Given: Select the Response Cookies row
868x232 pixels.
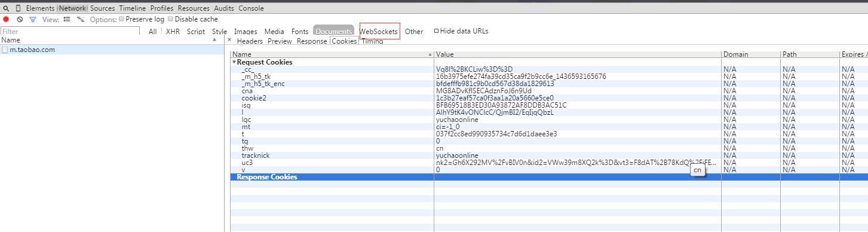Looking at the screenshot, I should tap(549, 177).
